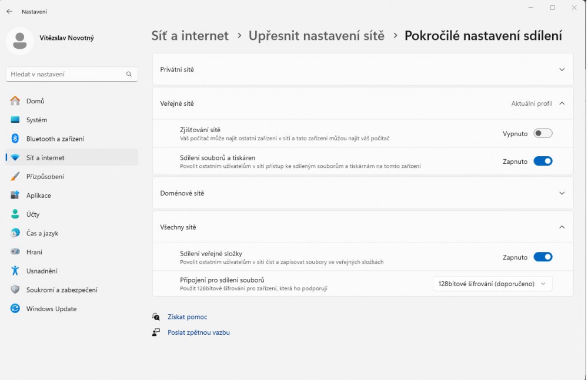The image size is (588, 380).
Task: Collapse the Všechny sítě section
Action: coord(562,227)
